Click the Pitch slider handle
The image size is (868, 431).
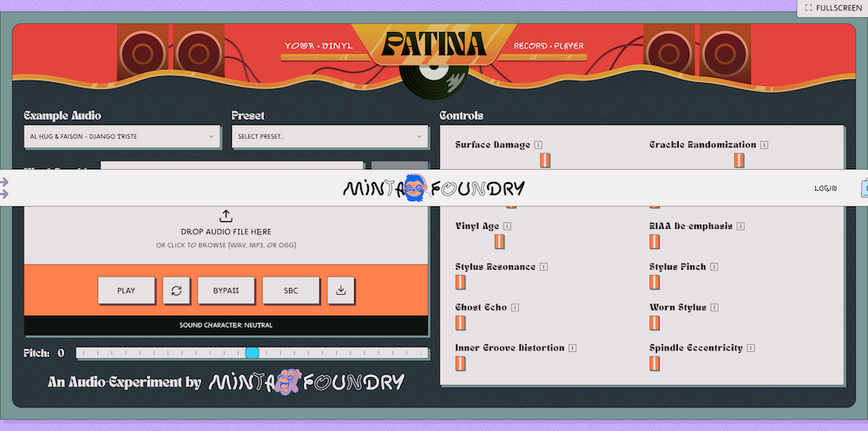click(252, 353)
